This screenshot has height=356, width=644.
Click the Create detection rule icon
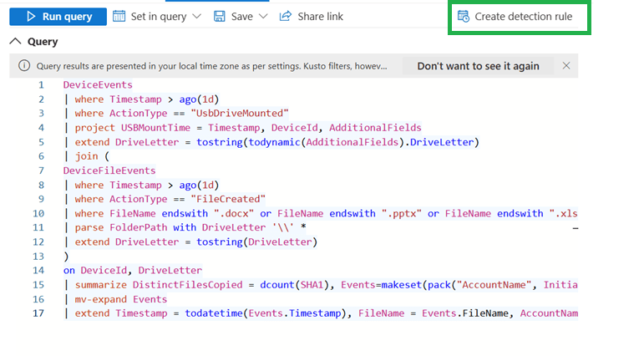(x=463, y=16)
